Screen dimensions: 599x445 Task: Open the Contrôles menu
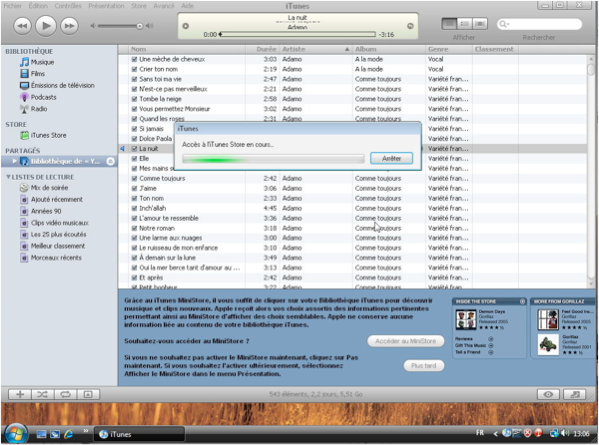[x=68, y=6]
